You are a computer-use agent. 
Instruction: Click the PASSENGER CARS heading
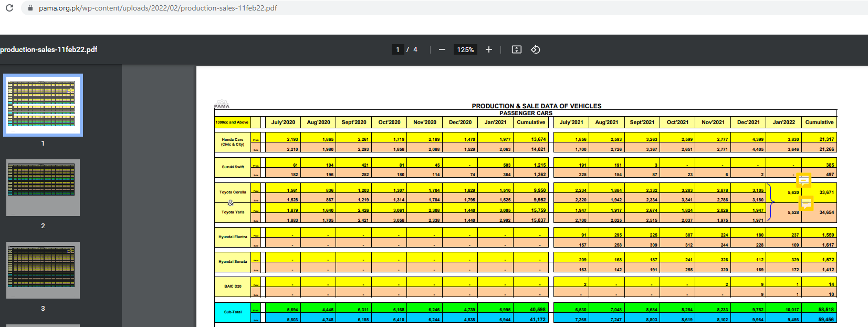526,113
